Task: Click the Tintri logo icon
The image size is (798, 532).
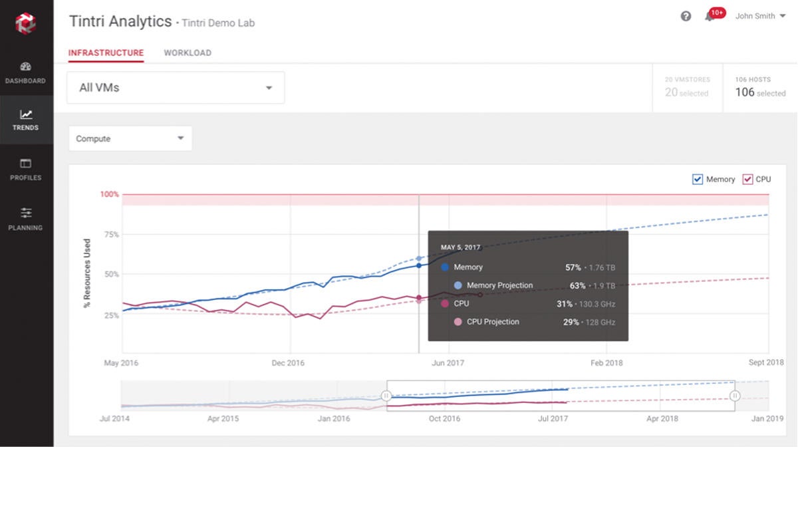Action: point(26,24)
